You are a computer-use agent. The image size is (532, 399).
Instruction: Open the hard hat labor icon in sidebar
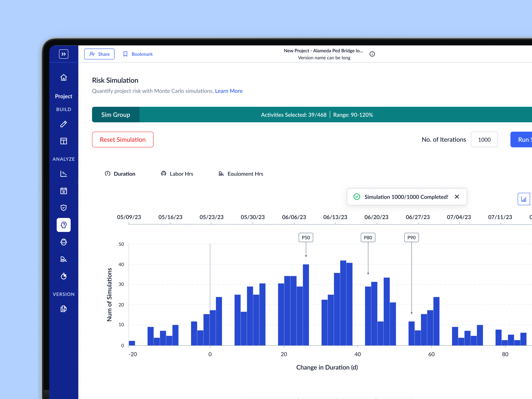click(63, 242)
